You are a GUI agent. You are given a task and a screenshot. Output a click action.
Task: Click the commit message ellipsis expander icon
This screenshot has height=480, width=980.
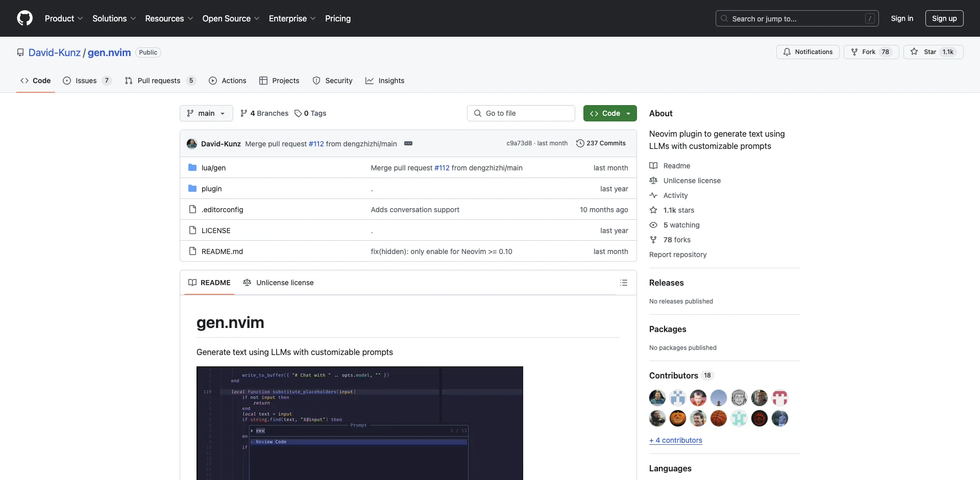[x=408, y=143]
